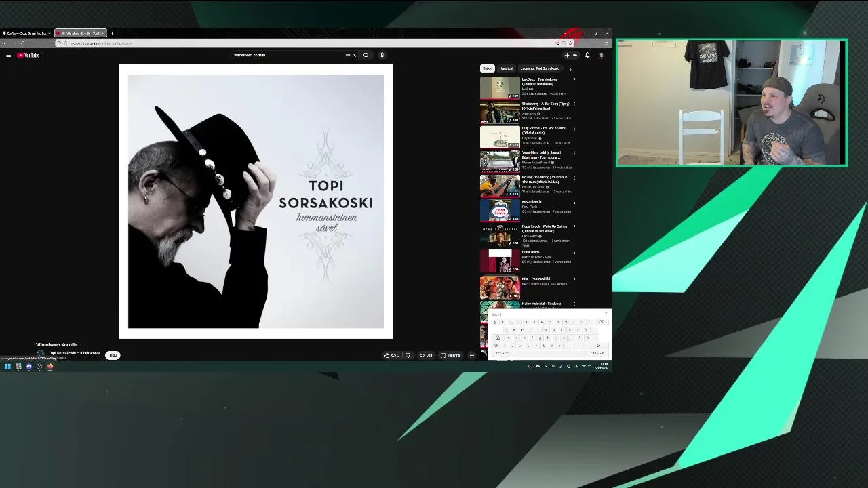This screenshot has width=868, height=488.
Task: Open YouTube notifications bell
Action: click(x=587, y=55)
